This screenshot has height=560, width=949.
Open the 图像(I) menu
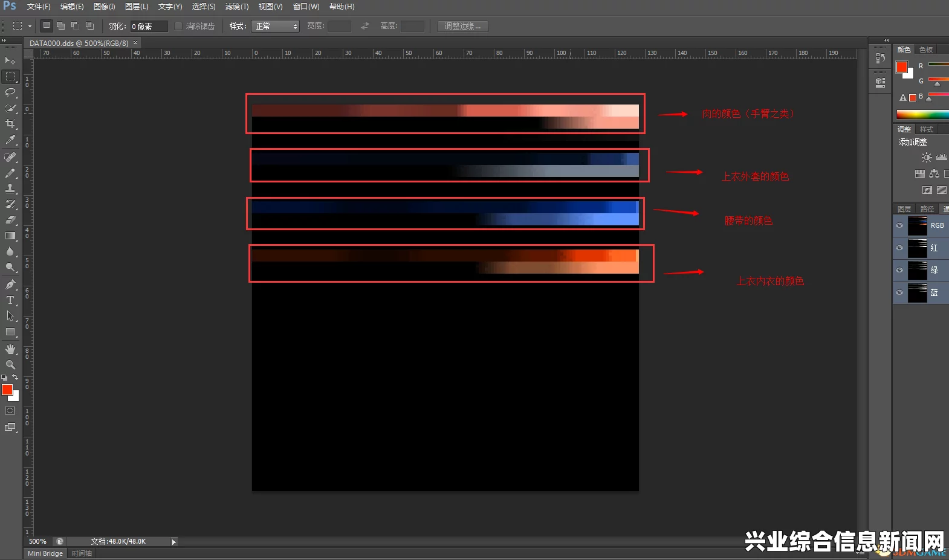105,7
